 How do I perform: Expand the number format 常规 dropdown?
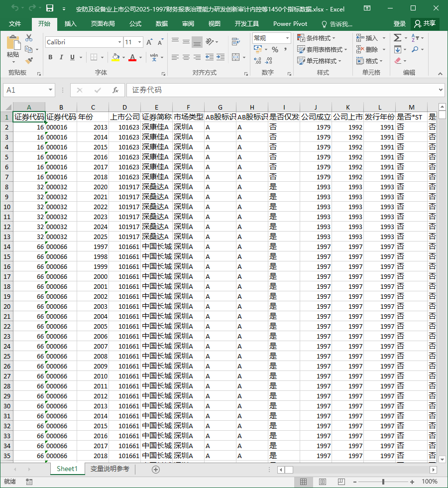(x=287, y=38)
